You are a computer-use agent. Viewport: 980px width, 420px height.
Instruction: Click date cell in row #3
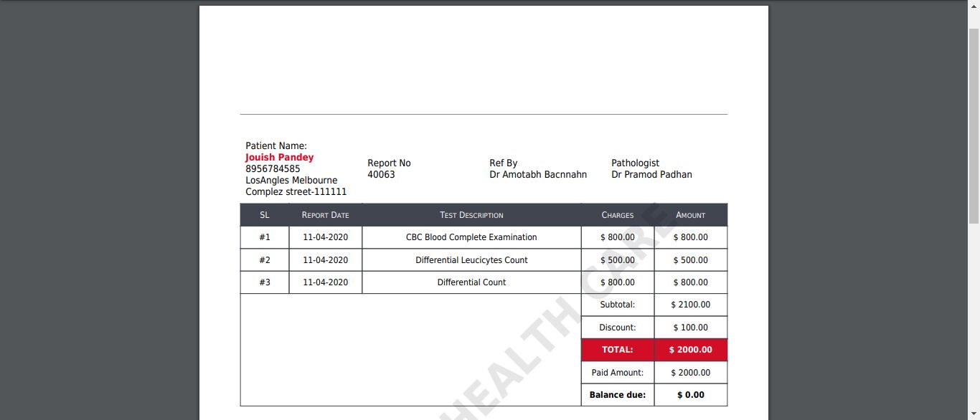click(325, 282)
